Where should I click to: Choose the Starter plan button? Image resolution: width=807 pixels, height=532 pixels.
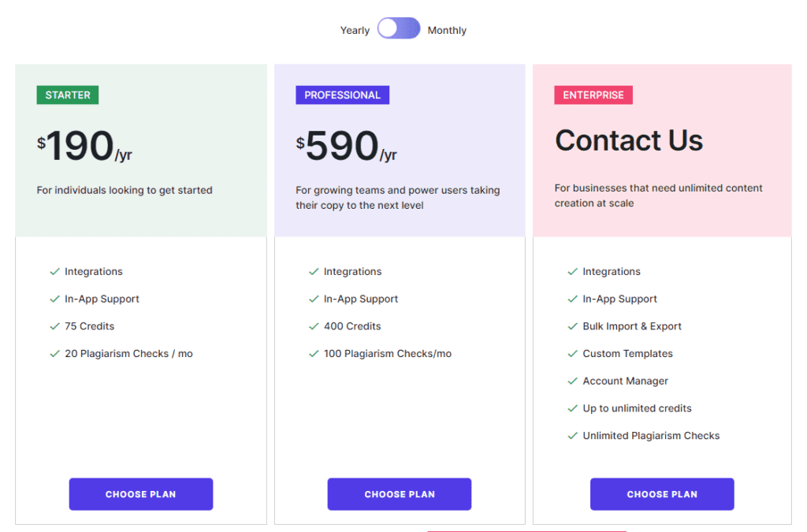point(141,494)
